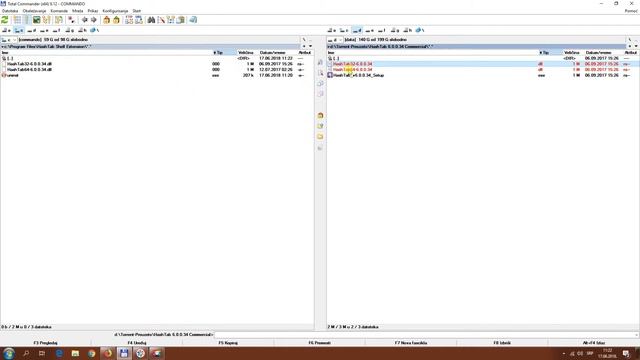Open the Mreža menu
The height and width of the screenshot is (360, 640).
pos(78,11)
